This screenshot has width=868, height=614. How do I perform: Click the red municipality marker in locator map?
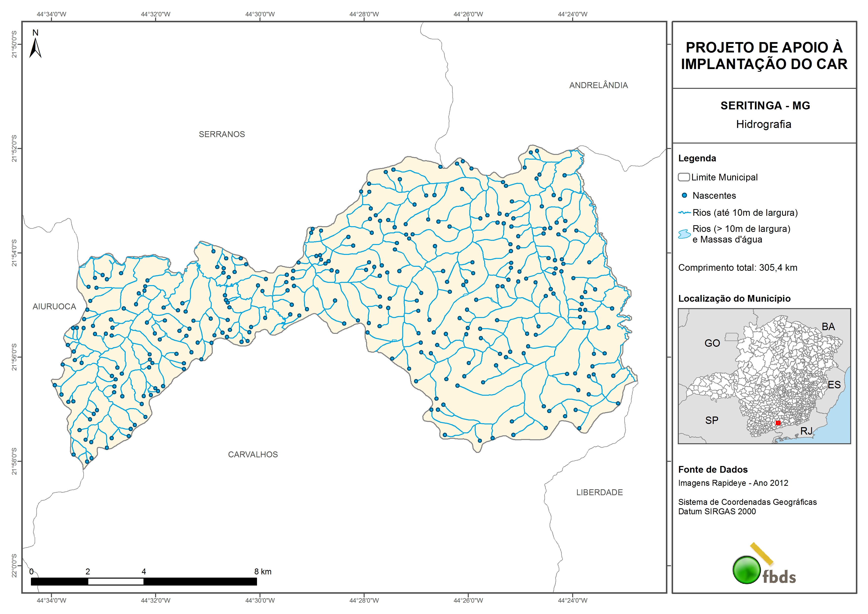coord(778,423)
